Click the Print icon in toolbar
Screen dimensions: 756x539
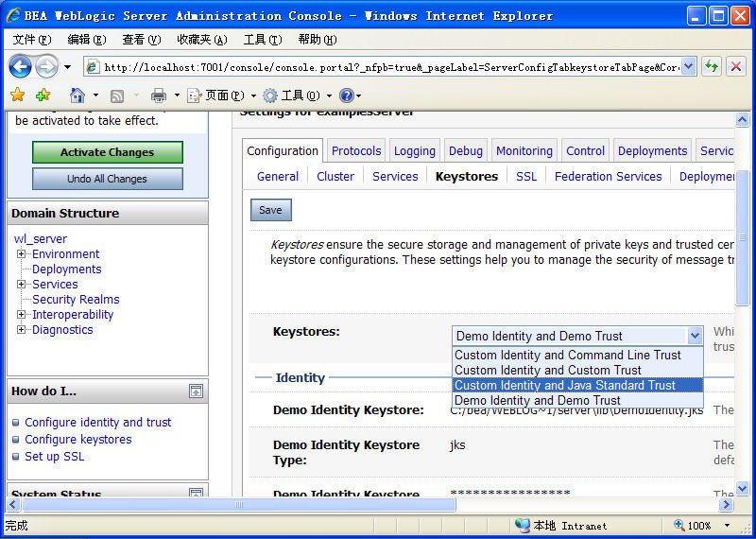tap(158, 96)
